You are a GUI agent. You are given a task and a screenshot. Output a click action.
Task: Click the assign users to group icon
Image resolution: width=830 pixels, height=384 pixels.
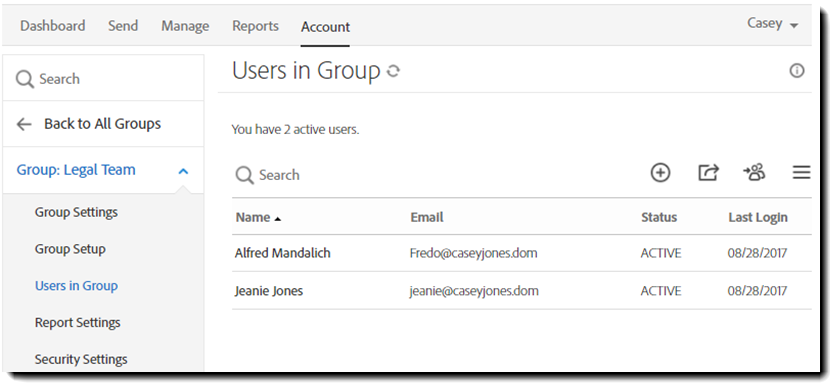[x=754, y=172]
